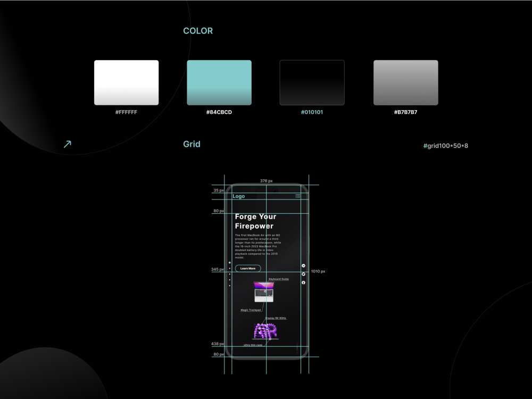Click the Display 8K 60Hz label
532x399 pixels.
coord(276,318)
